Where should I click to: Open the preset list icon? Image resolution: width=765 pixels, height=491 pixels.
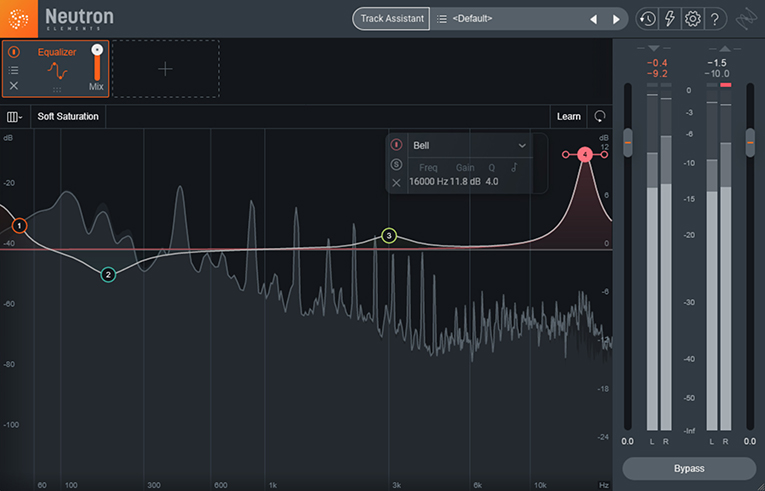442,19
